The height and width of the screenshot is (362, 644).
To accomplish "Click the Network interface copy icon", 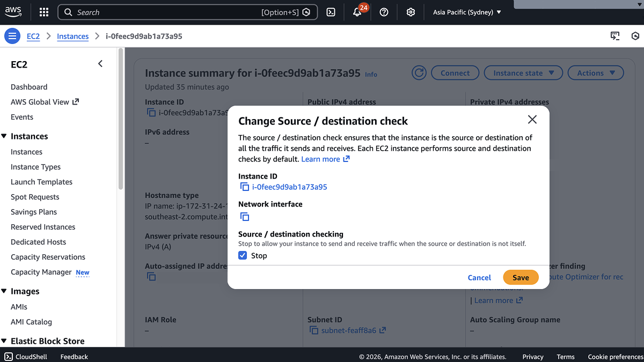I will coord(245,217).
